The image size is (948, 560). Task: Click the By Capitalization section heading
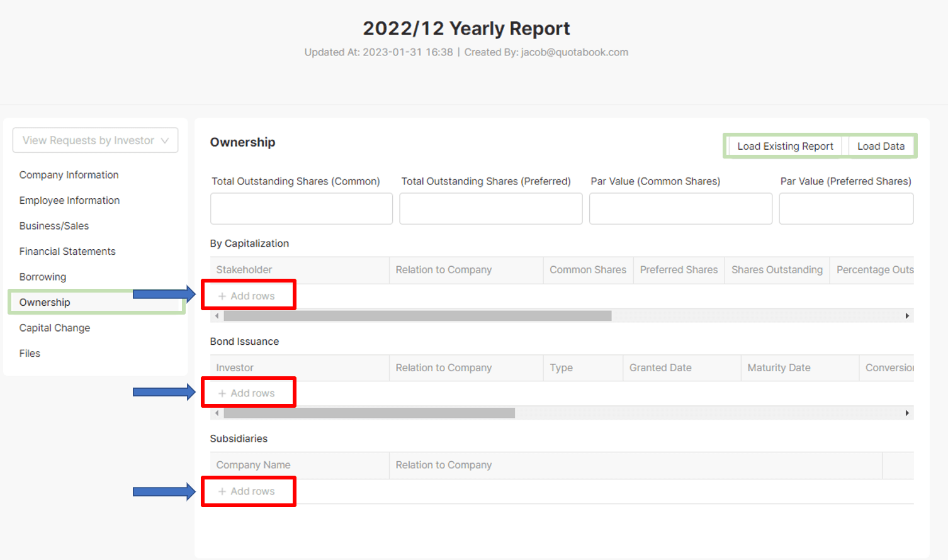pyautogui.click(x=249, y=244)
